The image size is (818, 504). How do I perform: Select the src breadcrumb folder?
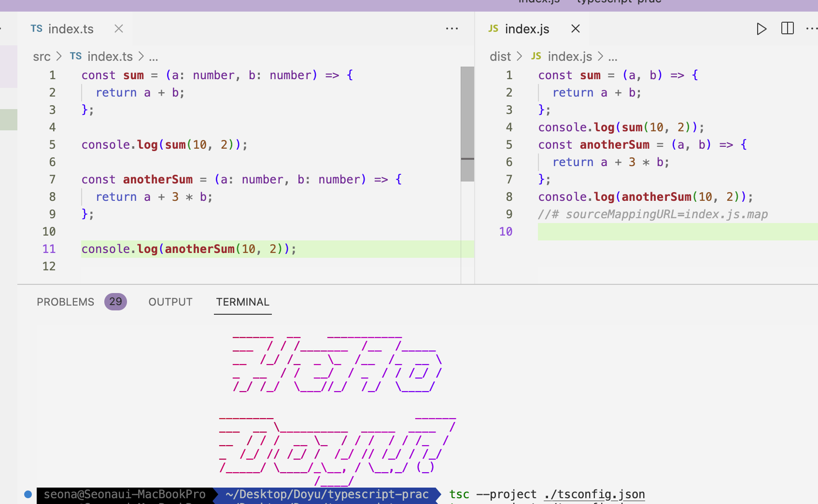coord(42,56)
